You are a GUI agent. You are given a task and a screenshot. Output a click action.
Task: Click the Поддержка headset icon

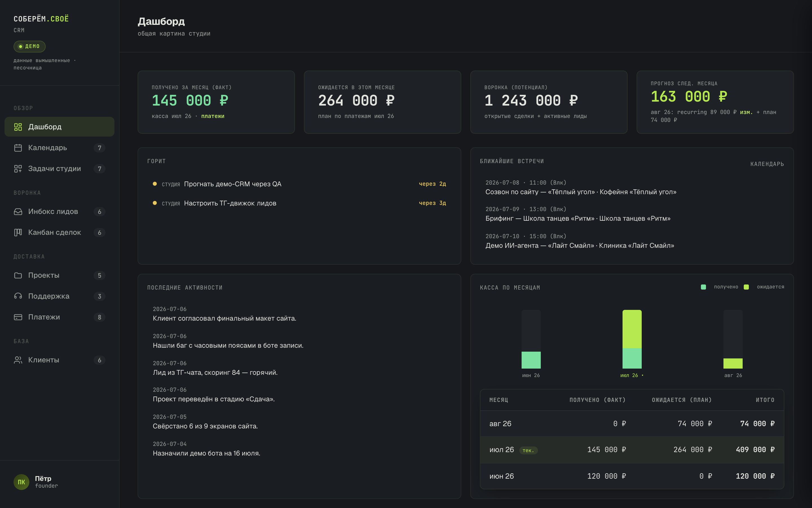pyautogui.click(x=18, y=296)
